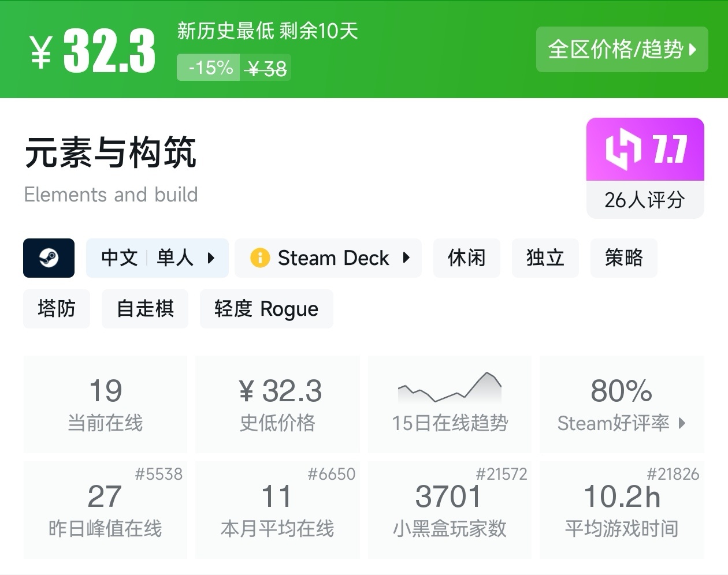Open the 平均游戏时间 stat card
The image size is (728, 575).
click(622, 510)
